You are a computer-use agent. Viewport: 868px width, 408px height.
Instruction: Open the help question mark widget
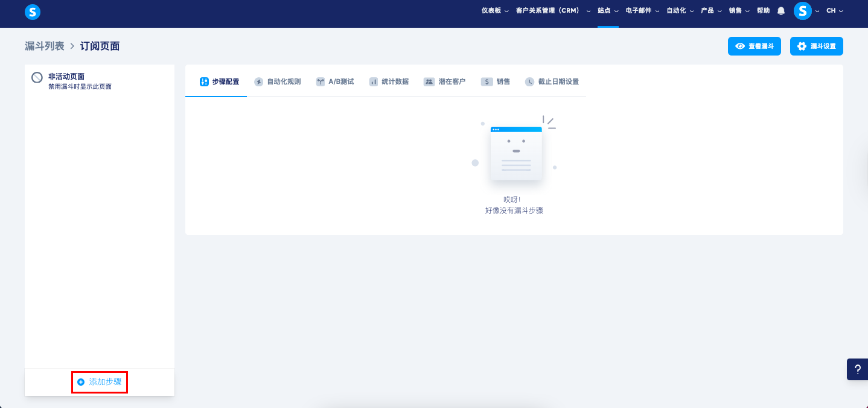pos(858,369)
